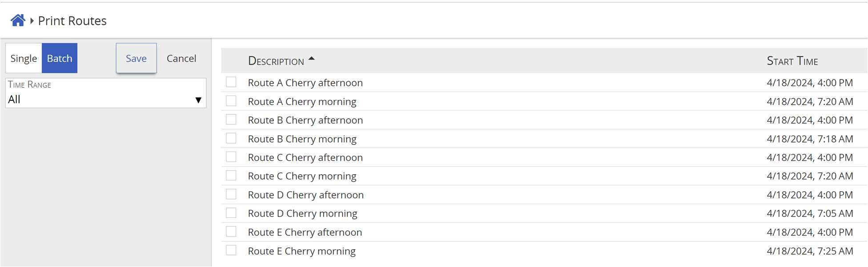Tick Route C Cherry afternoon checkbox
The image size is (868, 267).
231,157
